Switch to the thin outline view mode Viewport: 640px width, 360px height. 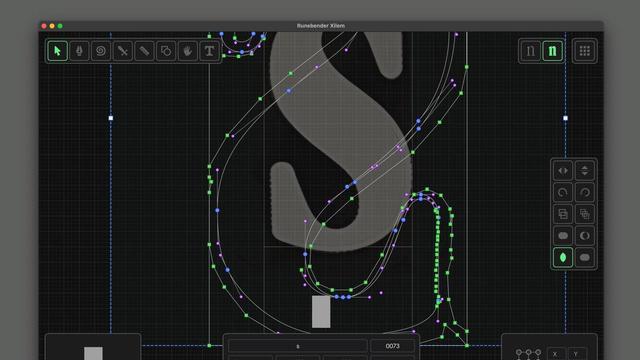coord(531,51)
